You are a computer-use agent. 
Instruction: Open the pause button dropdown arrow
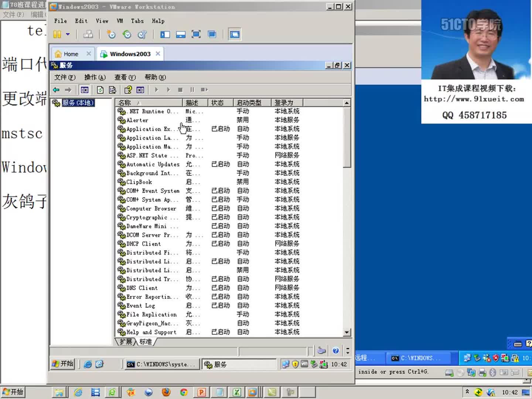pos(68,34)
